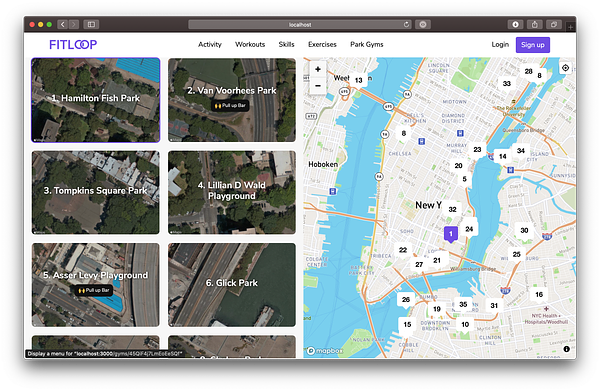Click the geolocate icon on map

click(565, 68)
